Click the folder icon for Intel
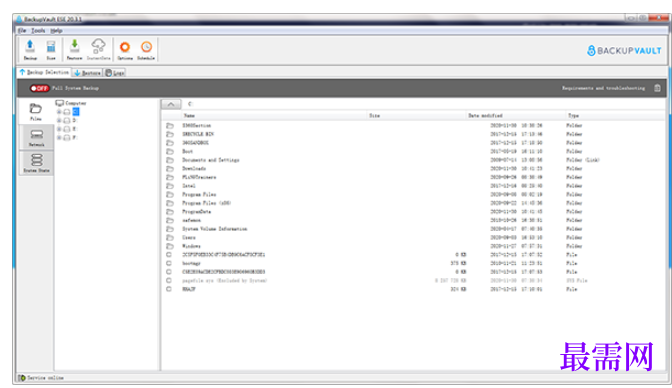This screenshot has height=388, width=672. click(170, 186)
